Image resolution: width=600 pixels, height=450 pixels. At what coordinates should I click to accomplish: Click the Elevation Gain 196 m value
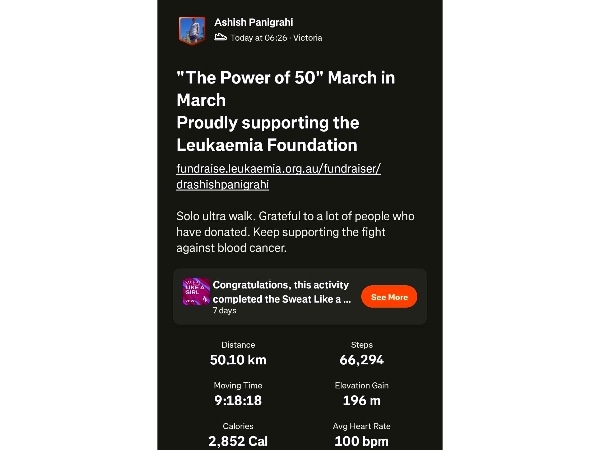[x=361, y=402]
